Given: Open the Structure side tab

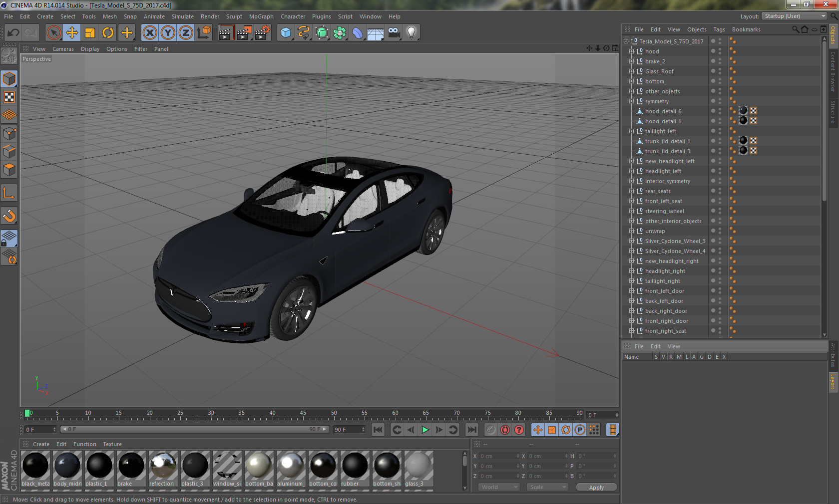Looking at the screenshot, I should (x=833, y=112).
